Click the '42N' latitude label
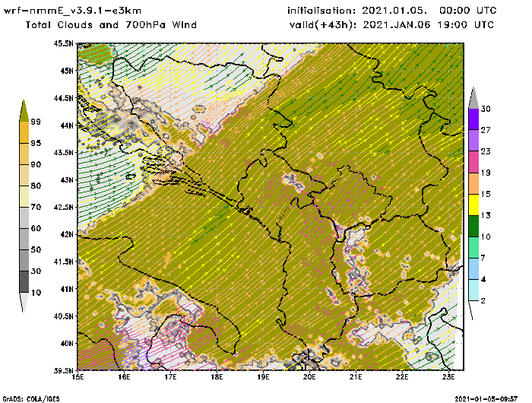 coord(67,234)
